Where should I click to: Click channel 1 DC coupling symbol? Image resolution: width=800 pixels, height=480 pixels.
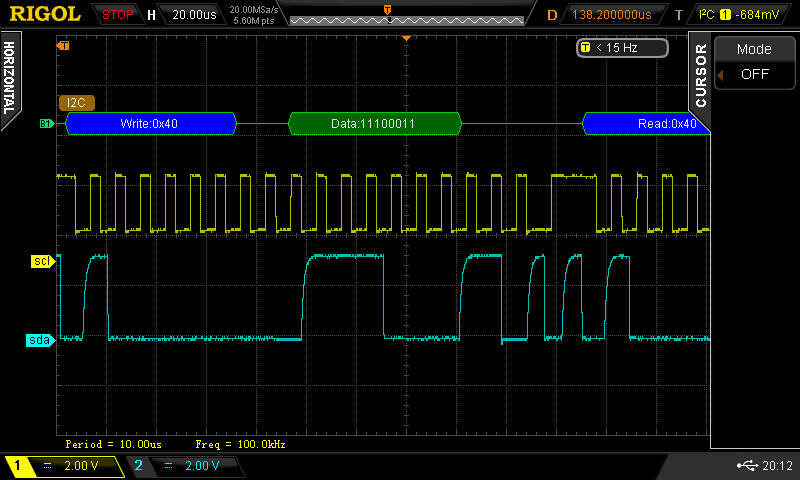pyautogui.click(x=47, y=465)
